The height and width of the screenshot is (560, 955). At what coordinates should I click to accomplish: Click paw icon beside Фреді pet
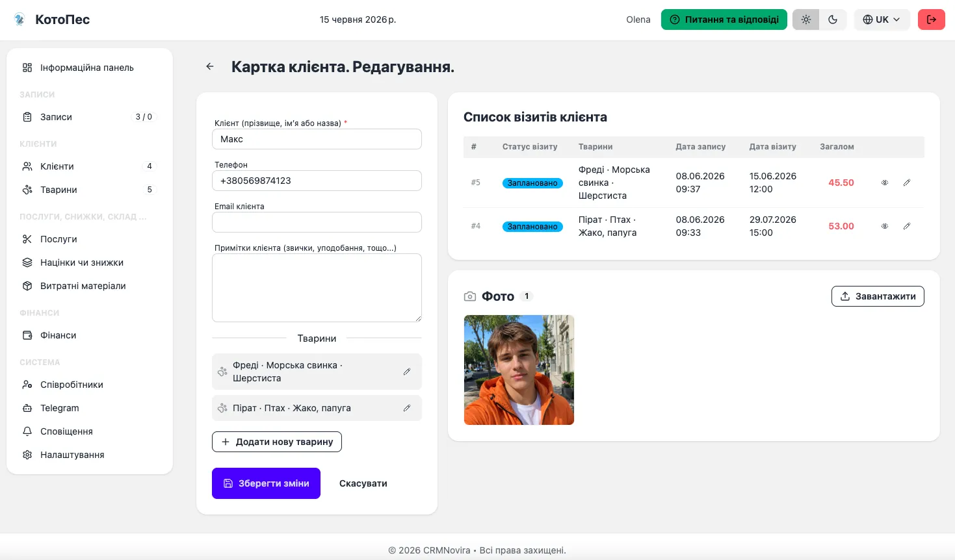222,372
